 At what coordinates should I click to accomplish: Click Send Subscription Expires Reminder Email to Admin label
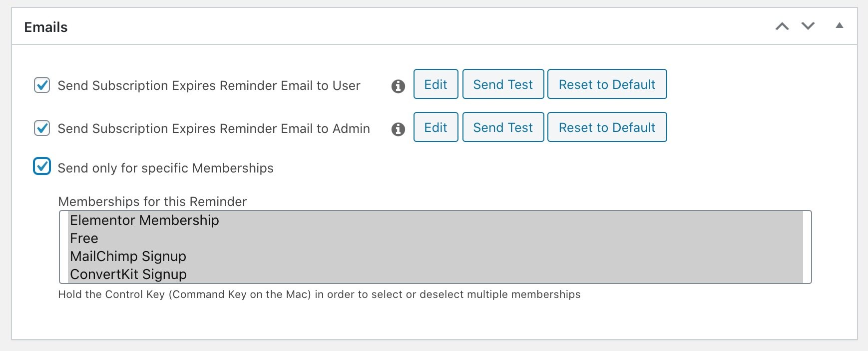[x=214, y=128]
